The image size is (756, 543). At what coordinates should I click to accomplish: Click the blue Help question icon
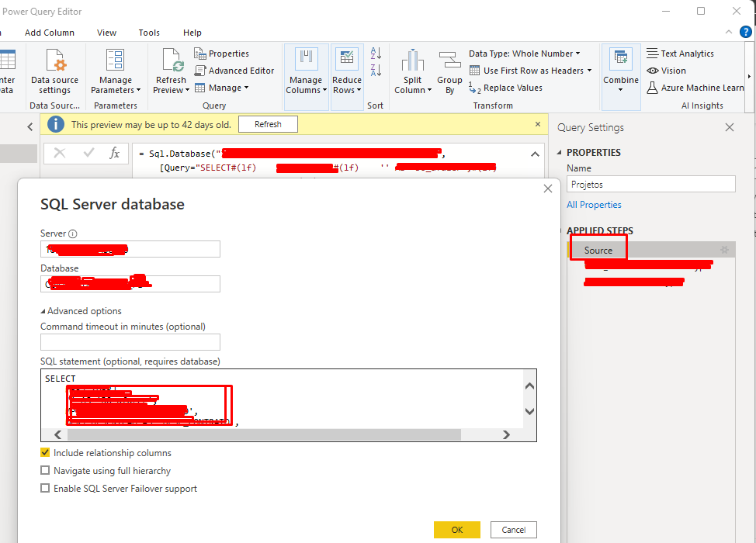coord(745,33)
